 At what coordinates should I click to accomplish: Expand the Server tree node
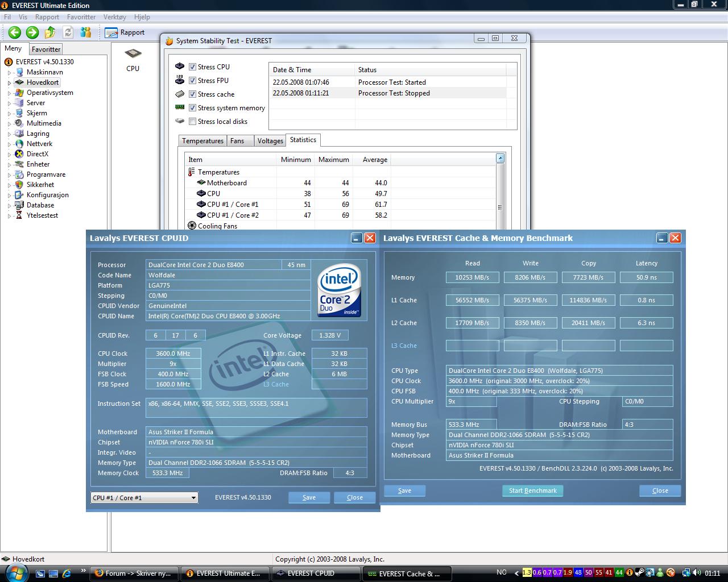pyautogui.click(x=10, y=103)
